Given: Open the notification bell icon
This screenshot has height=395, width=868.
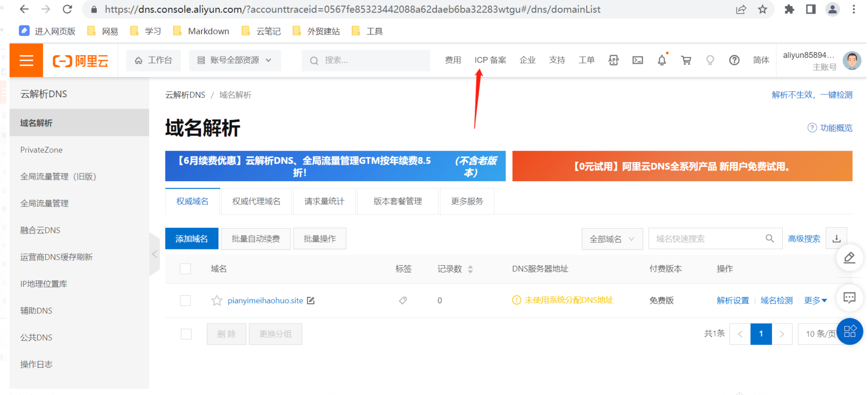Looking at the screenshot, I should click(x=662, y=60).
